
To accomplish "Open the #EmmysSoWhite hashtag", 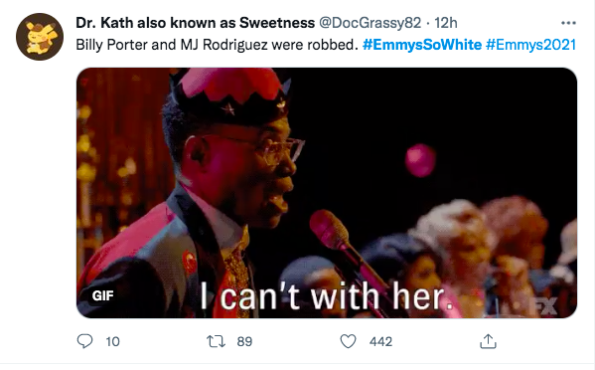I will pos(422,45).
